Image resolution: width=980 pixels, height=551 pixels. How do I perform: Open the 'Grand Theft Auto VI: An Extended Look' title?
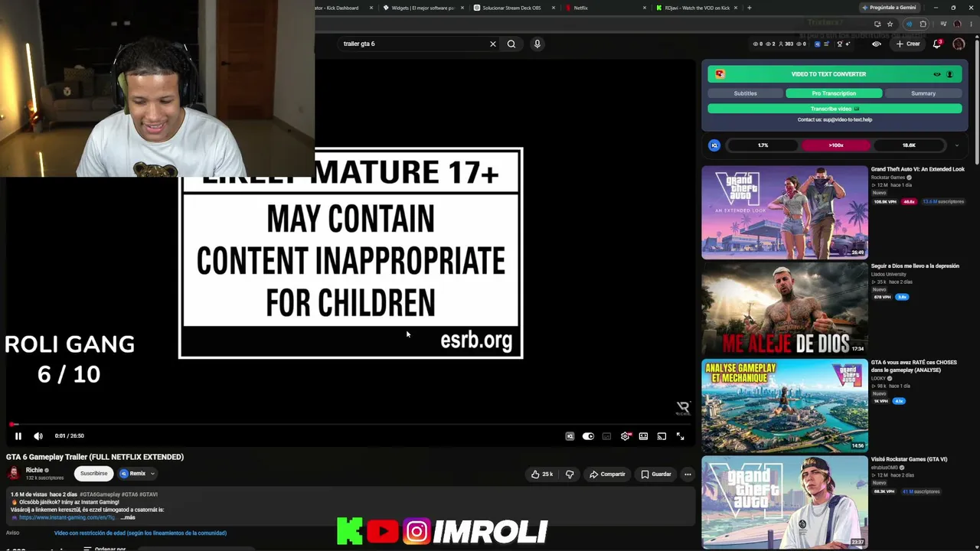point(917,169)
